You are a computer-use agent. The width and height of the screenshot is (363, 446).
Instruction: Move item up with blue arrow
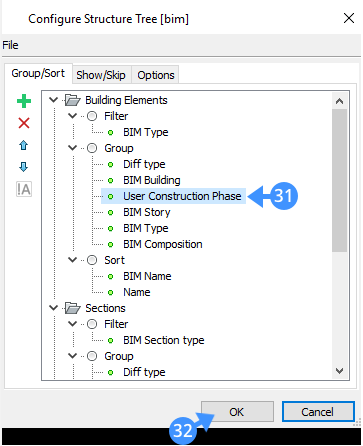tap(24, 145)
